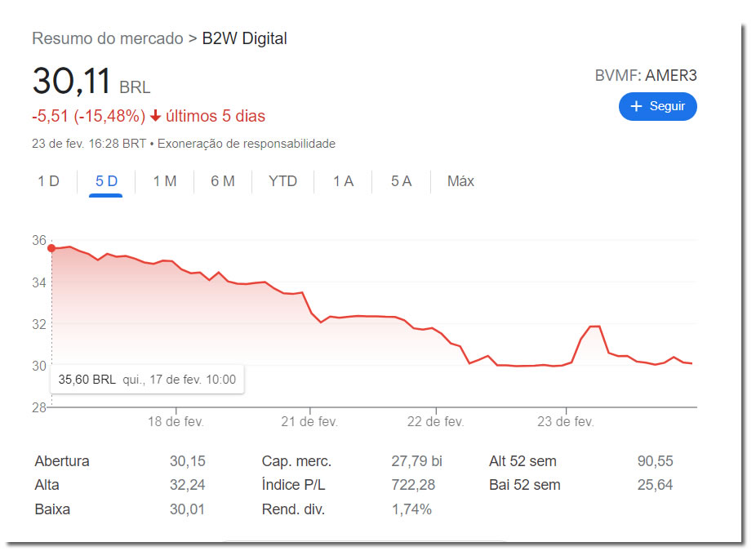Click the 21 de fev. axis label
Viewport: 756px width, 560px height.
[309, 421]
